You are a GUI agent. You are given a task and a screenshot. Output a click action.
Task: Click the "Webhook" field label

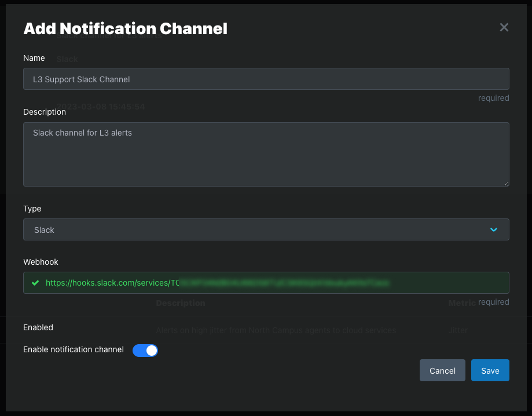(x=41, y=262)
